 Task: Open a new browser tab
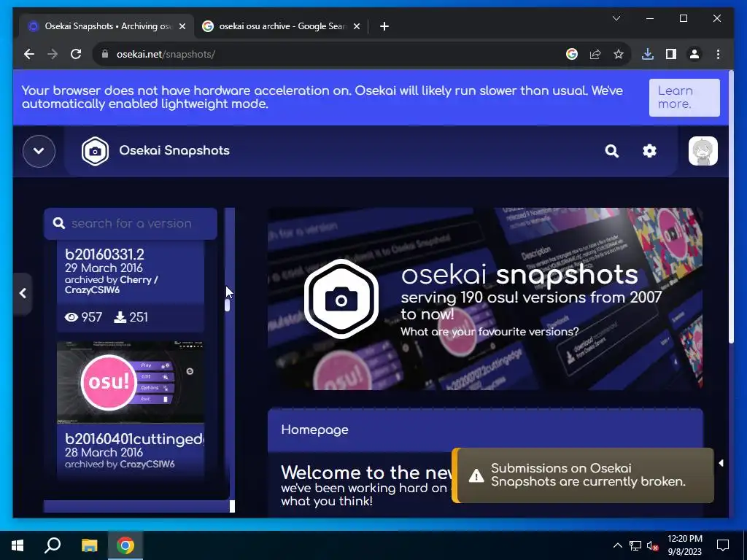[x=384, y=27]
